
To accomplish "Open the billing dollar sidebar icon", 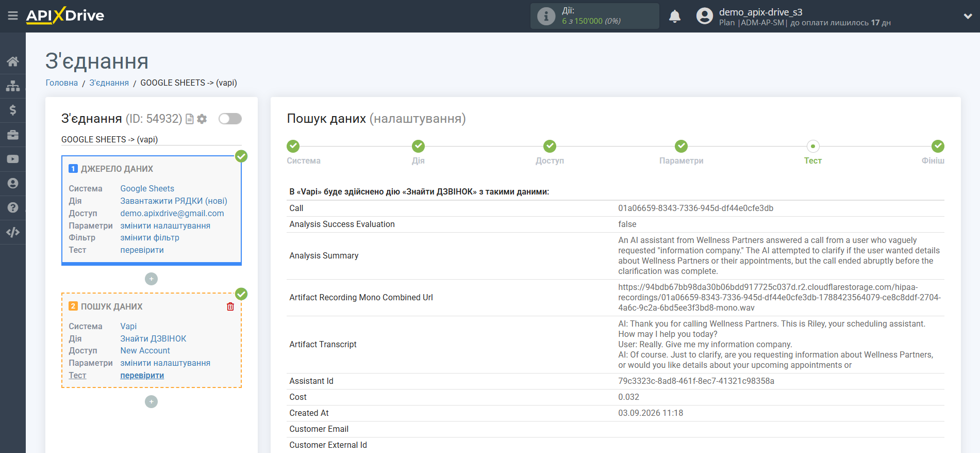I will pyautogui.click(x=13, y=110).
